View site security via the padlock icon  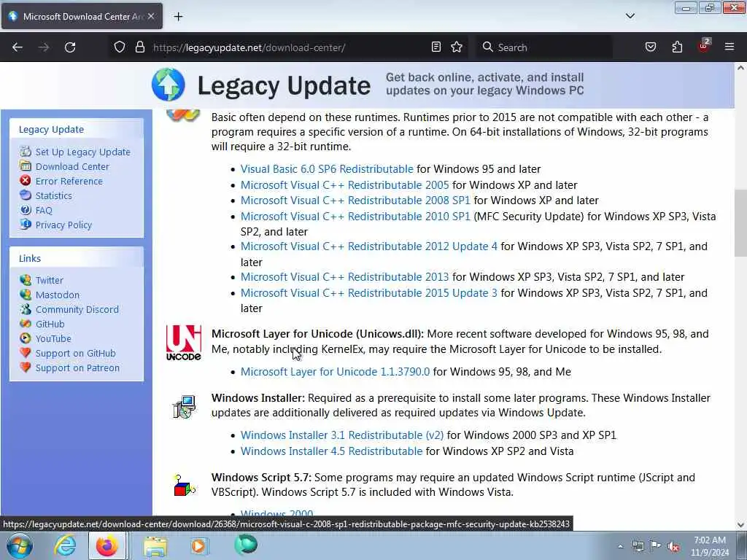click(x=139, y=47)
